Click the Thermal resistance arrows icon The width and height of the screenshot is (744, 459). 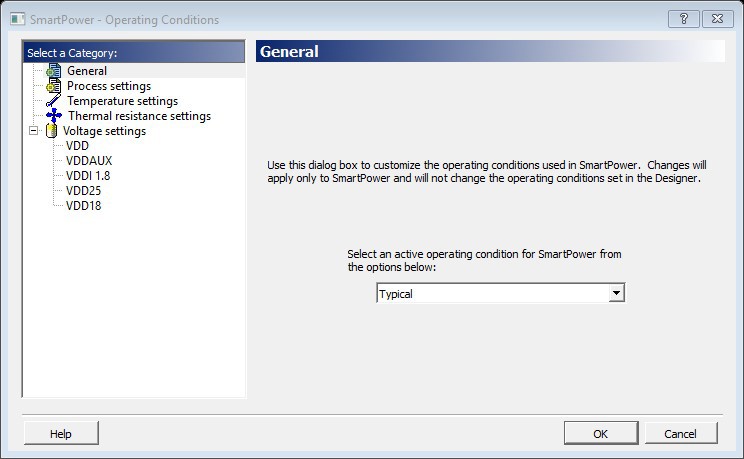tap(54, 116)
